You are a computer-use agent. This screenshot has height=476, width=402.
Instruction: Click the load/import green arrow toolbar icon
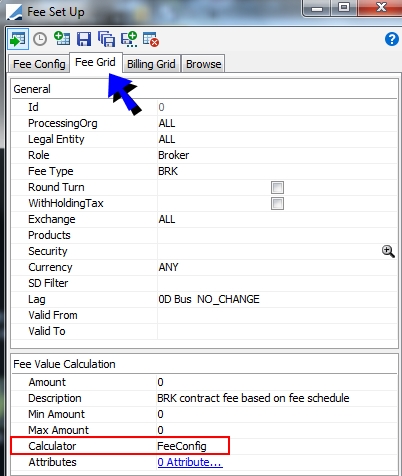18,39
